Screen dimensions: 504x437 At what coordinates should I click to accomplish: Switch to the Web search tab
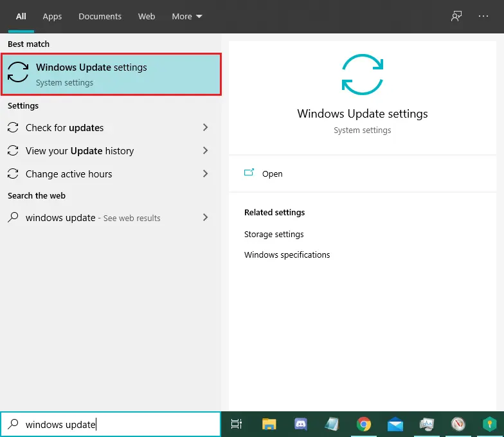click(x=147, y=17)
